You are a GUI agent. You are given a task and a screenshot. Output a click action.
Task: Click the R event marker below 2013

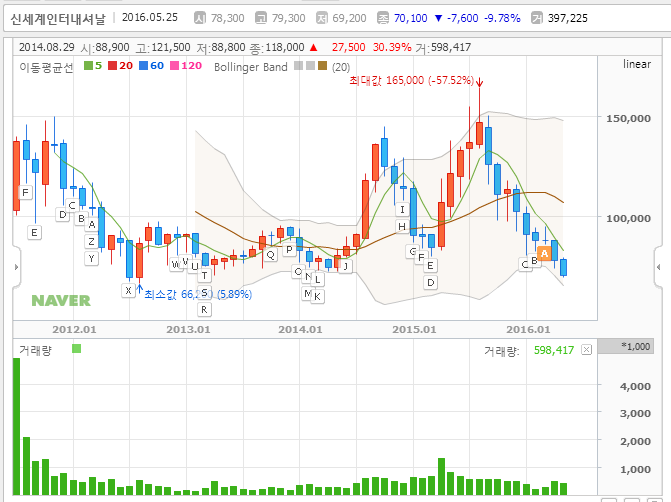pyautogui.click(x=204, y=309)
